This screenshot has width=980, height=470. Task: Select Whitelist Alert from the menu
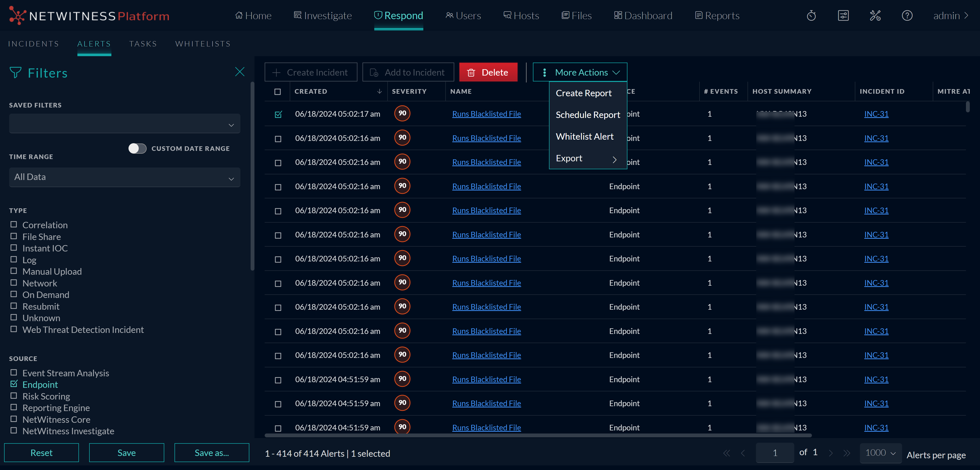(584, 136)
